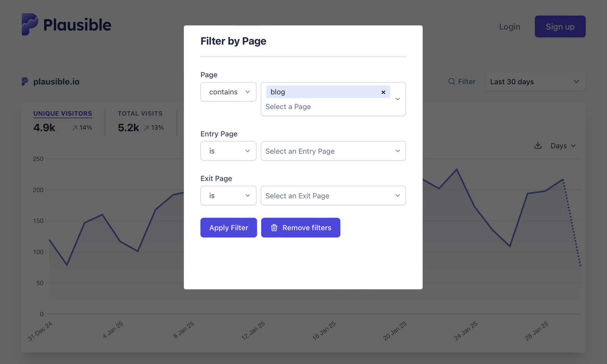Open the Entry Page is dropdown
This screenshot has height=364, width=607.
(x=228, y=151)
